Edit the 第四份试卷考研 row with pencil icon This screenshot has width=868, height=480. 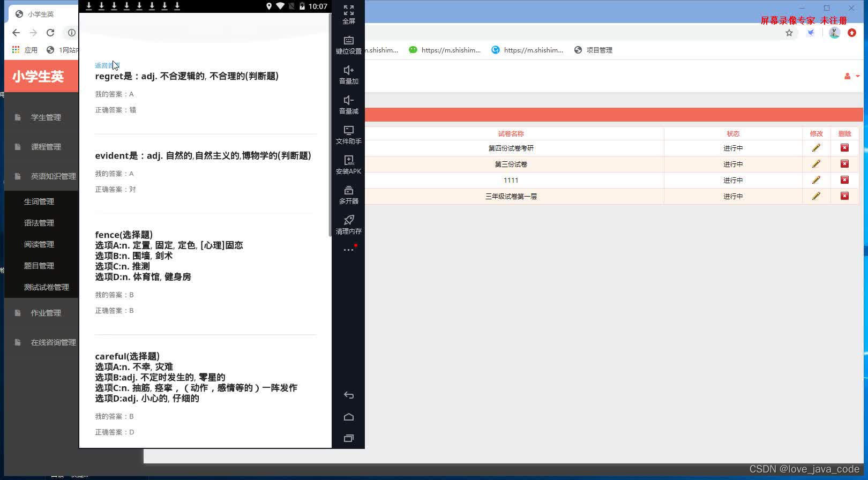click(x=816, y=148)
